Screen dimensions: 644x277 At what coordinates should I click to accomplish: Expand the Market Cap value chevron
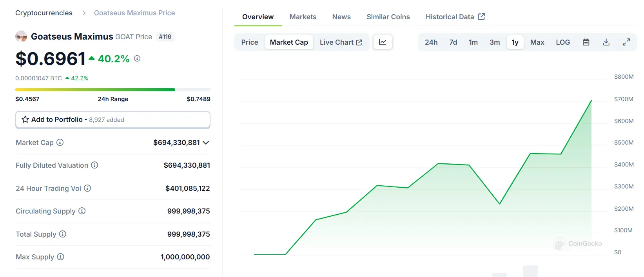click(x=206, y=143)
